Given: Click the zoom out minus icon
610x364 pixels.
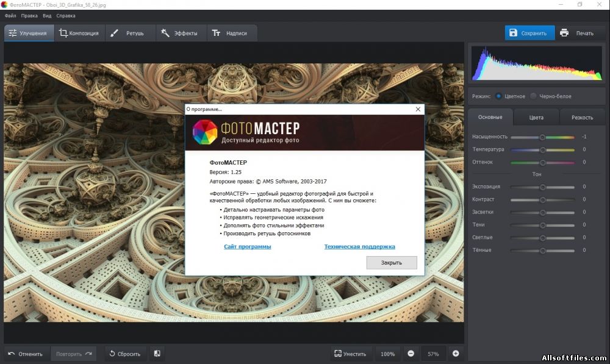Looking at the screenshot, I should (411, 354).
